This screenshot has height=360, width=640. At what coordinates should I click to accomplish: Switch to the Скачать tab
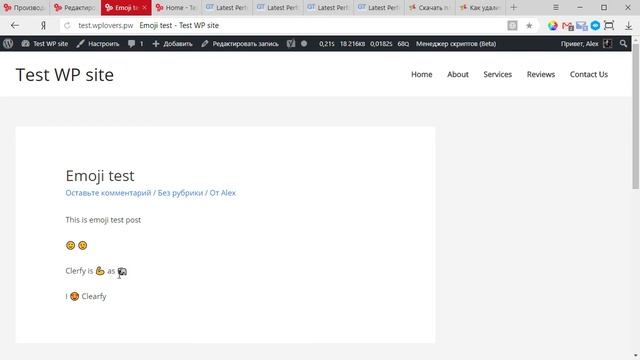point(429,8)
